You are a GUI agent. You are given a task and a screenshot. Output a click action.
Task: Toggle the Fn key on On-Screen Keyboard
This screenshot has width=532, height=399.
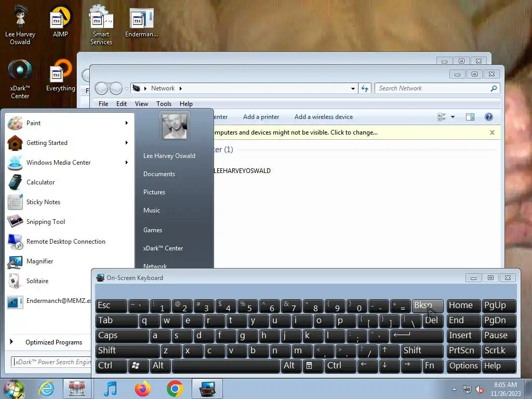click(433, 366)
